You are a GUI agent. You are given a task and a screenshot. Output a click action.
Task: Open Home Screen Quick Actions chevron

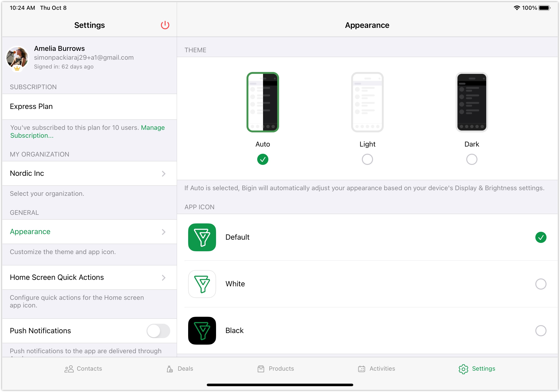[x=164, y=278]
